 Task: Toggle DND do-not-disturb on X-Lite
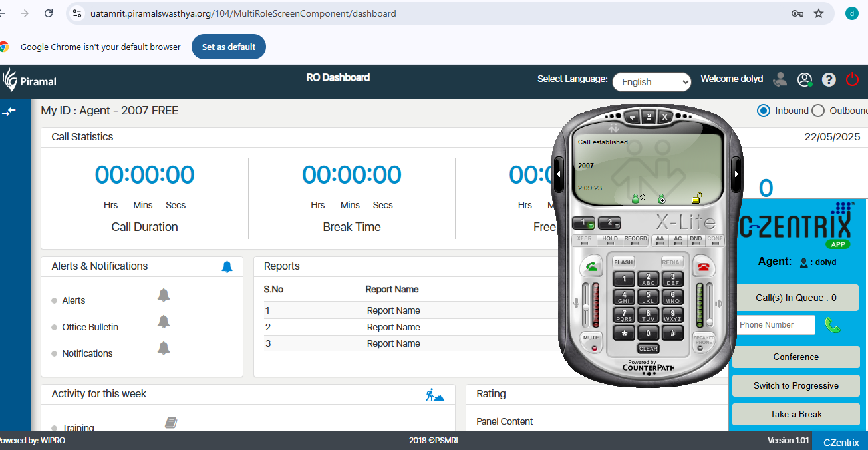click(x=696, y=241)
